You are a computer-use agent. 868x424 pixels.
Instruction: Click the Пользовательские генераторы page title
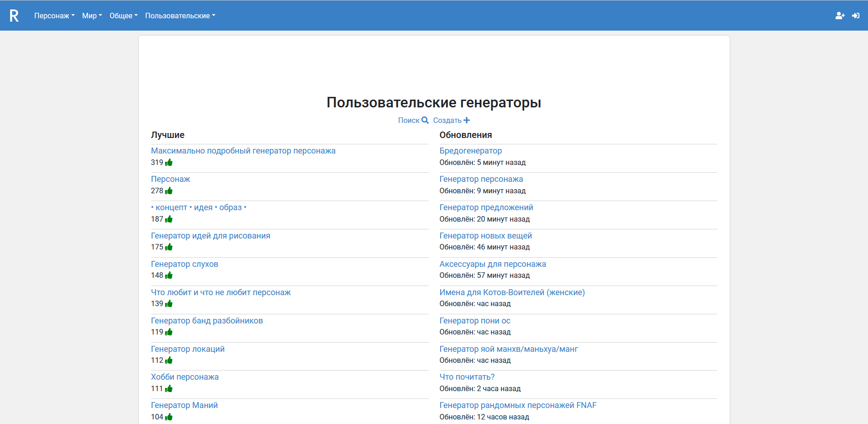pyautogui.click(x=434, y=102)
